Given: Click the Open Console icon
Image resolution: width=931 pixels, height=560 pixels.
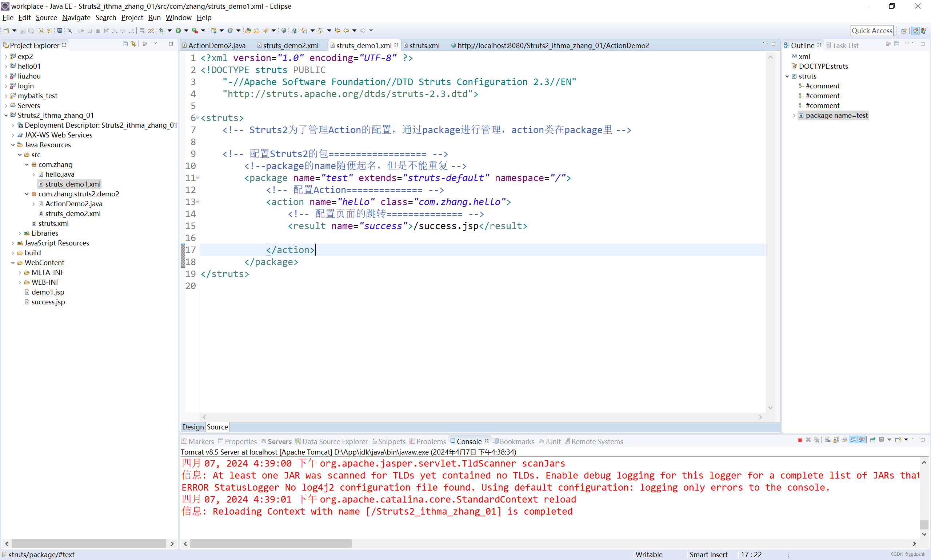Looking at the screenshot, I should coord(898,440).
